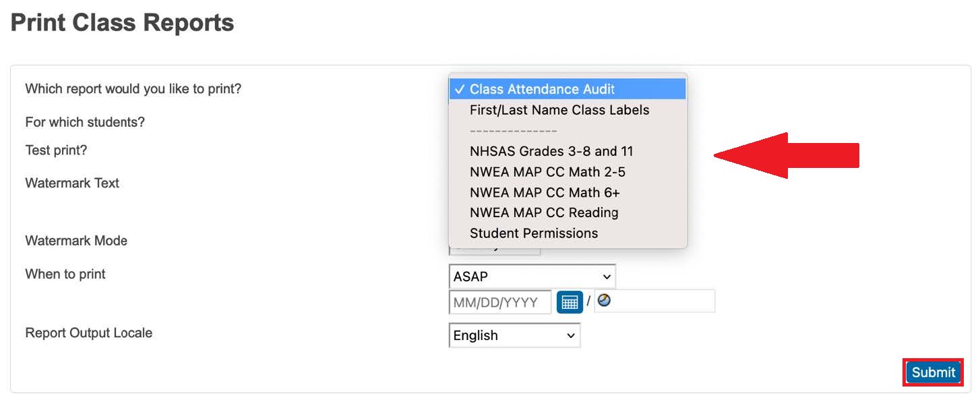The height and width of the screenshot is (400, 980).
Task: Expand the English report locale dropdown
Action: 514,335
